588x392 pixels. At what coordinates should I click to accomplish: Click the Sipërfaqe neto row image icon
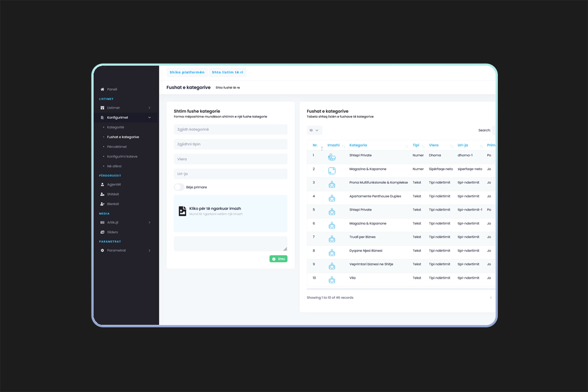tap(332, 171)
